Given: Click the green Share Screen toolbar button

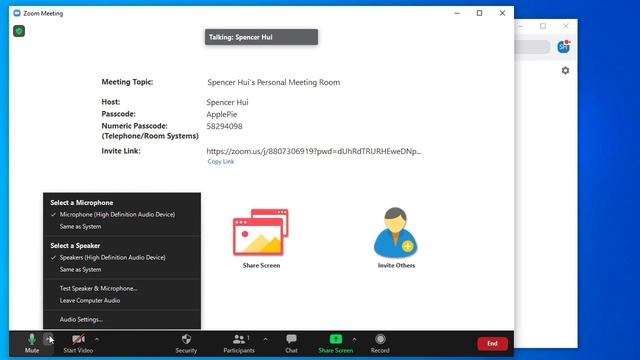Looking at the screenshot, I should point(336,343).
